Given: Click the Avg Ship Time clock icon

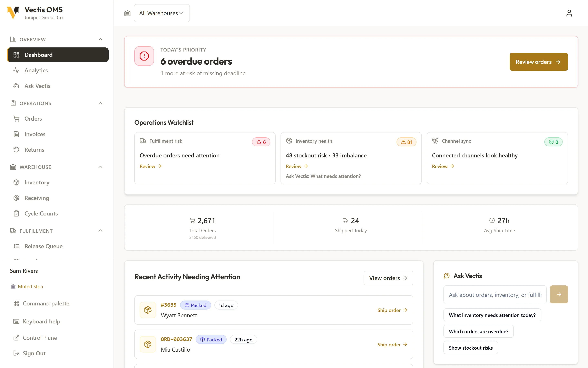Looking at the screenshot, I should [x=492, y=221].
